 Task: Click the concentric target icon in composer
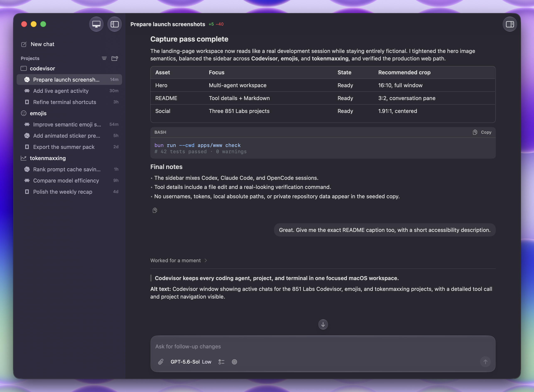pyautogui.click(x=234, y=362)
